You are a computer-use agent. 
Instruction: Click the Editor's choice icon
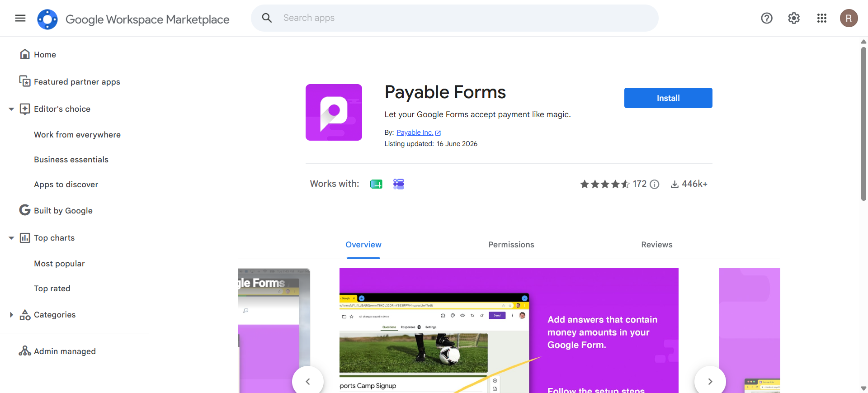25,109
